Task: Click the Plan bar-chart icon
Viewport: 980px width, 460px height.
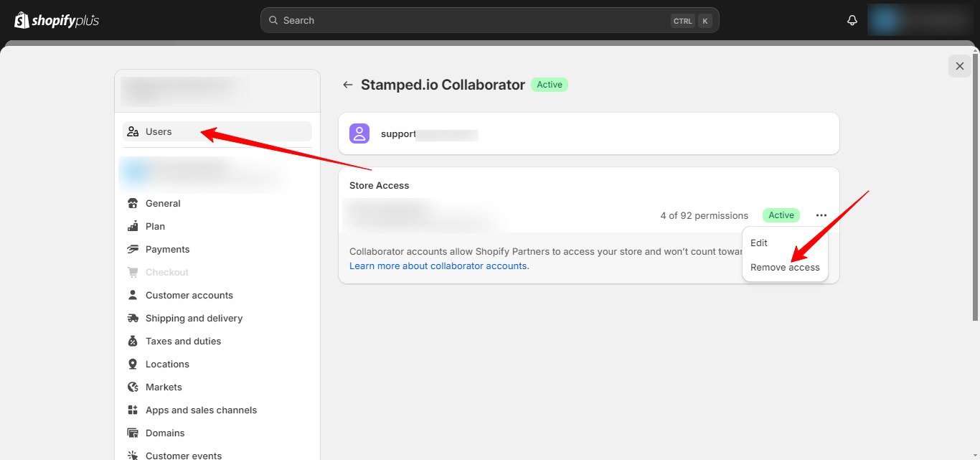Action: click(133, 226)
